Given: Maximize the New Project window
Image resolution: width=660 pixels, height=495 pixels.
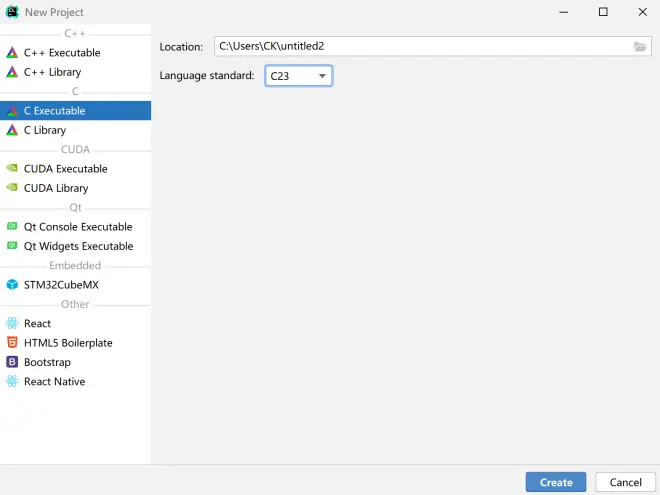Looking at the screenshot, I should [603, 12].
